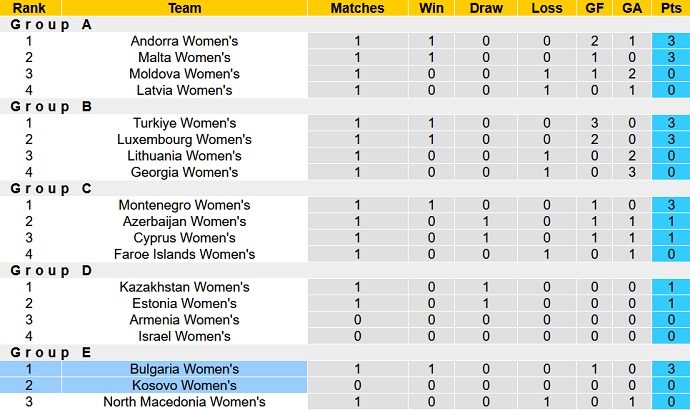This screenshot has height=410, width=690.
Task: Click the Israel Women's team name
Action: [184, 336]
